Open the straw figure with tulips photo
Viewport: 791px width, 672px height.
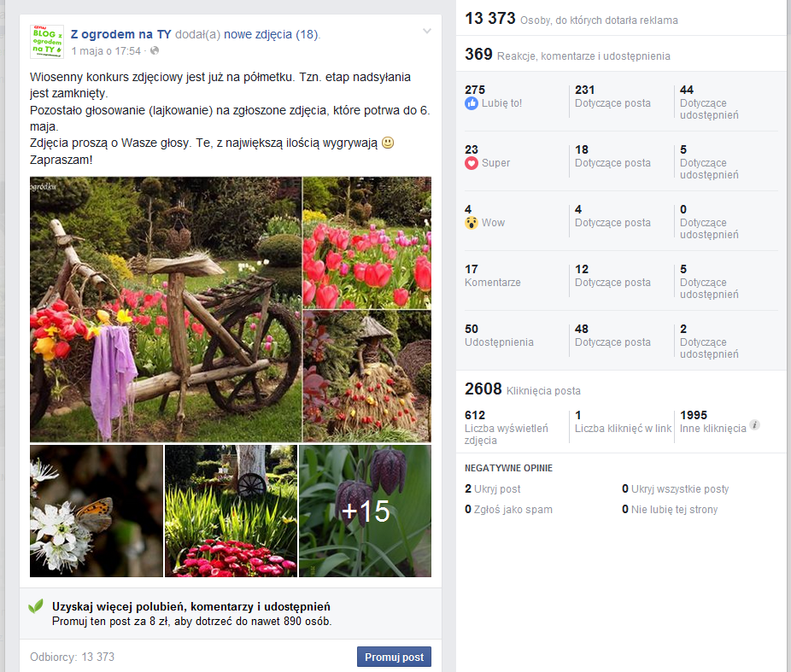pyautogui.click(x=366, y=376)
